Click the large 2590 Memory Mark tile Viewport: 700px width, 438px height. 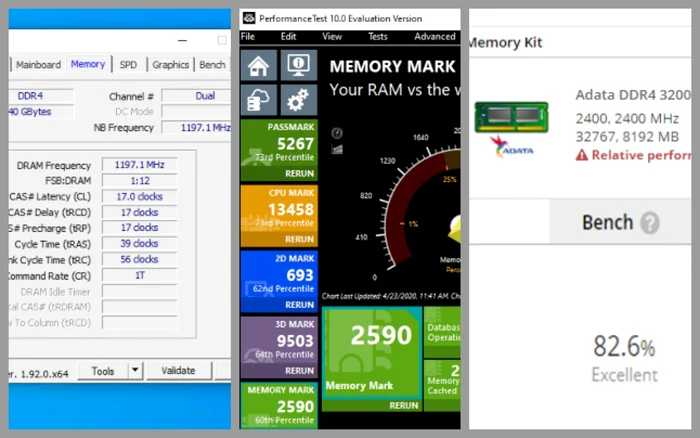pyautogui.click(x=372, y=352)
